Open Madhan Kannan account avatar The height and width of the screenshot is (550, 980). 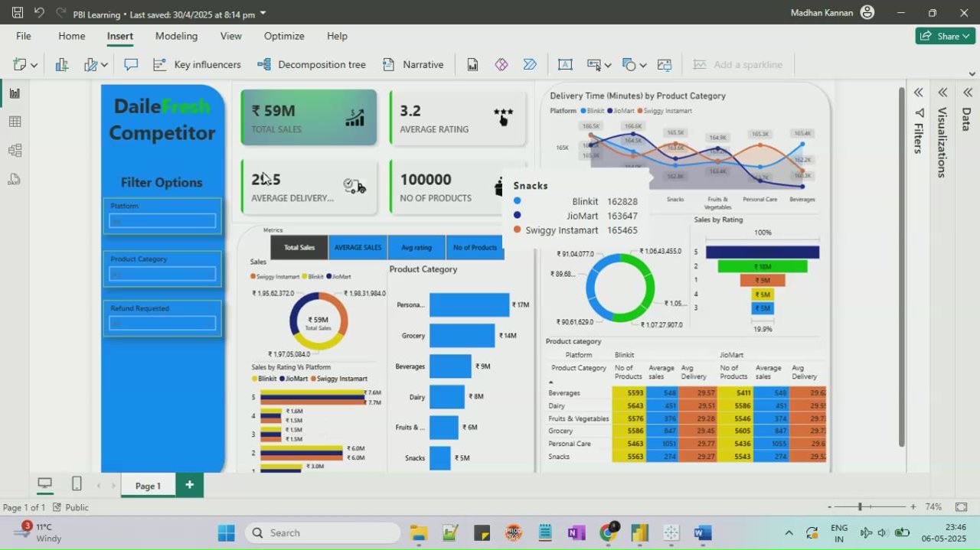tap(867, 12)
